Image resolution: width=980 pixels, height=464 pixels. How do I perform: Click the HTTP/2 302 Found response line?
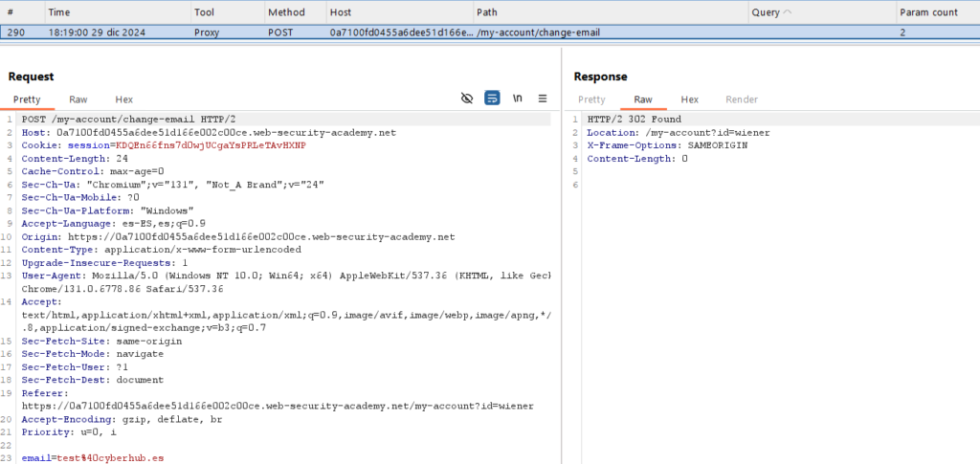click(x=634, y=120)
